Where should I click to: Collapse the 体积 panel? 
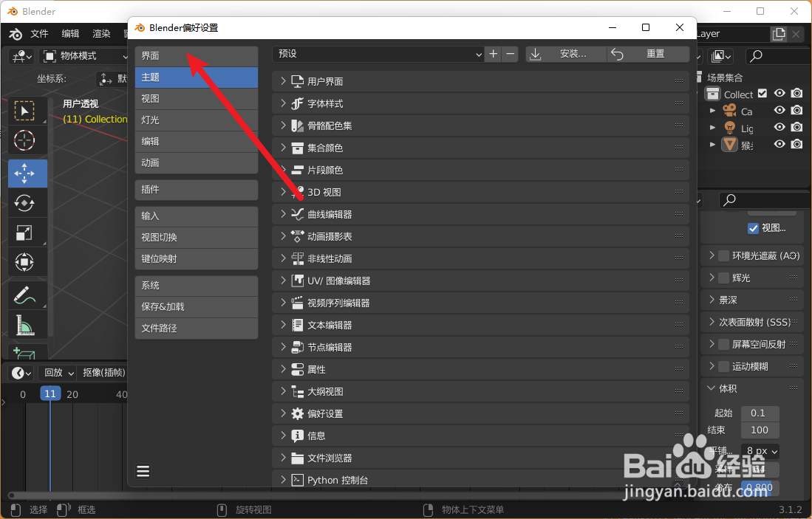[x=711, y=388]
